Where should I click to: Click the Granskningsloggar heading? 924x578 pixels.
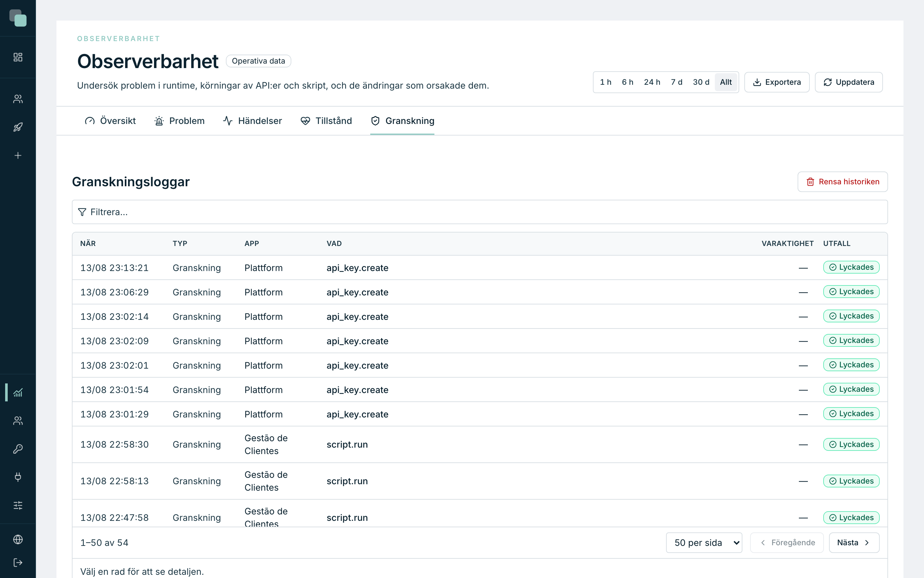[x=131, y=182]
